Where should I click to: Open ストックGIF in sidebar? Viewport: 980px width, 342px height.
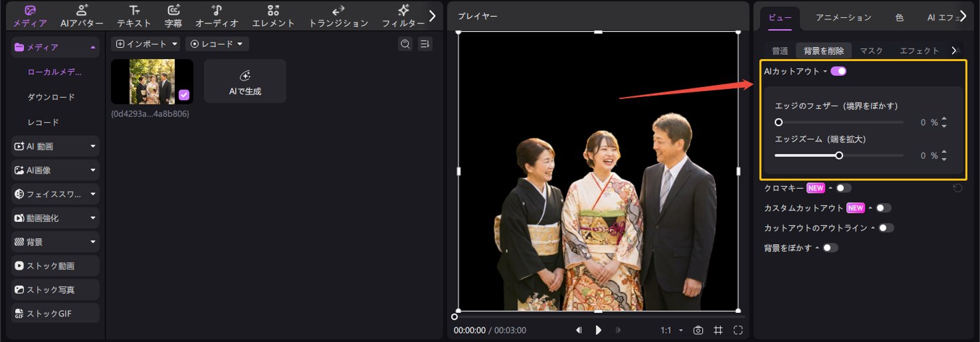point(56,313)
